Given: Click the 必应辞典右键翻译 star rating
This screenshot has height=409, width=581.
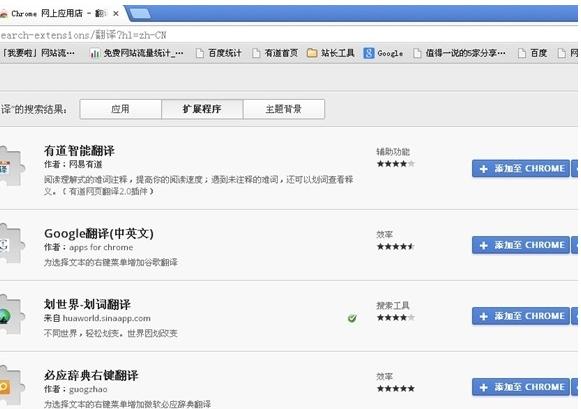Looking at the screenshot, I should coord(395,389).
